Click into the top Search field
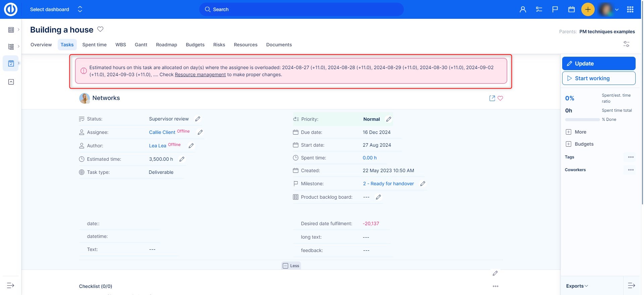 [301, 9]
